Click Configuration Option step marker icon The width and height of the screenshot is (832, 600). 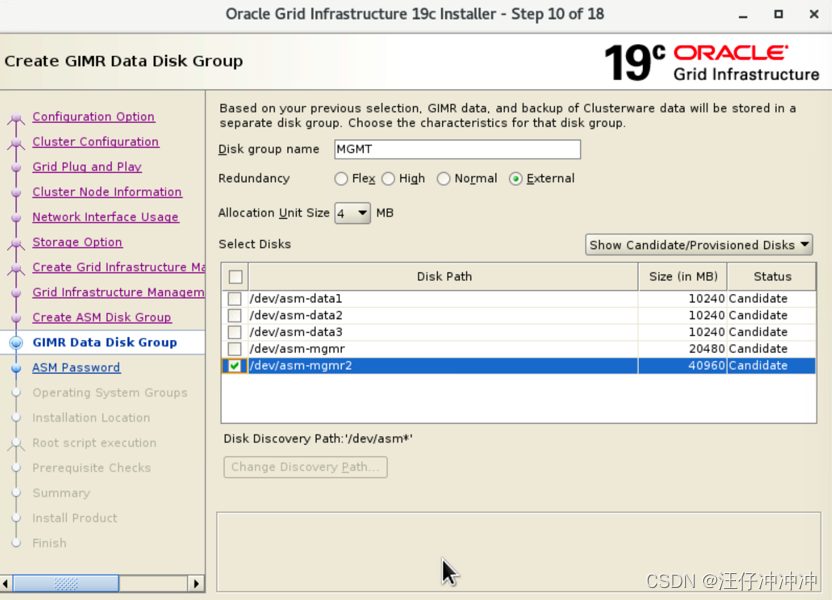tap(16, 118)
